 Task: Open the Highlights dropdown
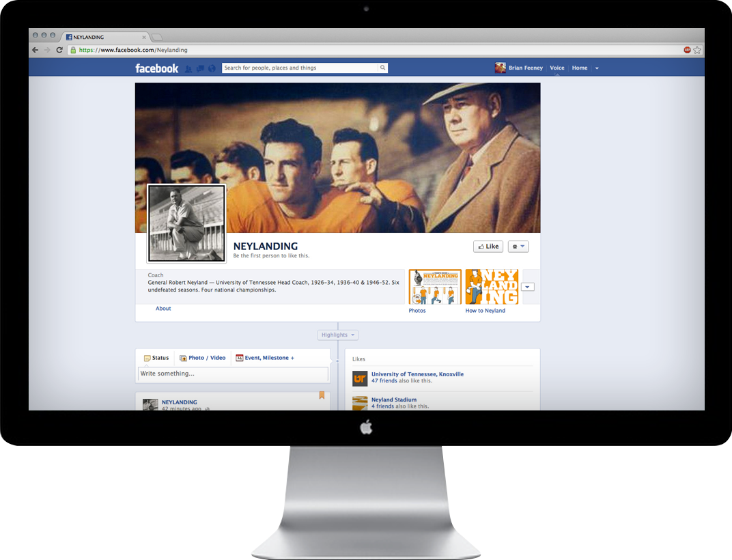tap(338, 335)
